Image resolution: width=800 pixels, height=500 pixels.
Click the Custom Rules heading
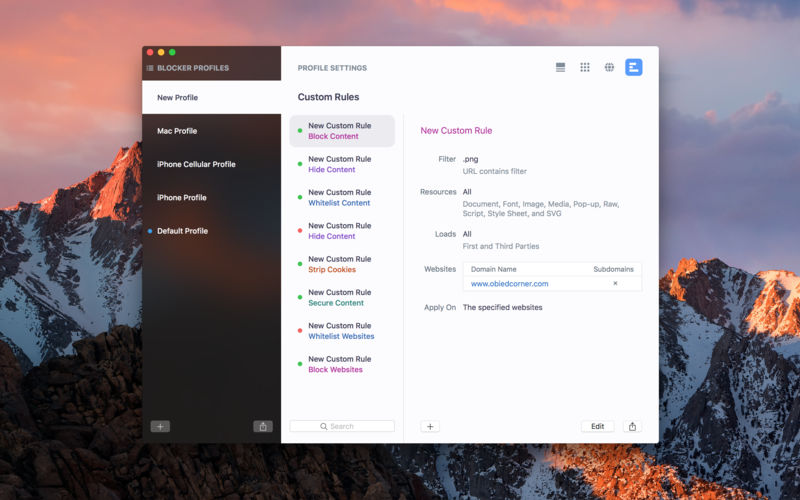click(328, 97)
